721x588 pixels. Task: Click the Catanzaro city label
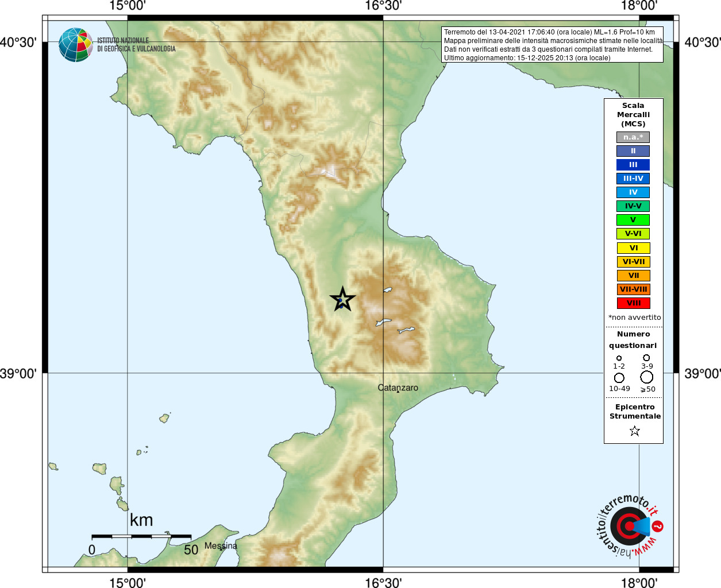398,388
